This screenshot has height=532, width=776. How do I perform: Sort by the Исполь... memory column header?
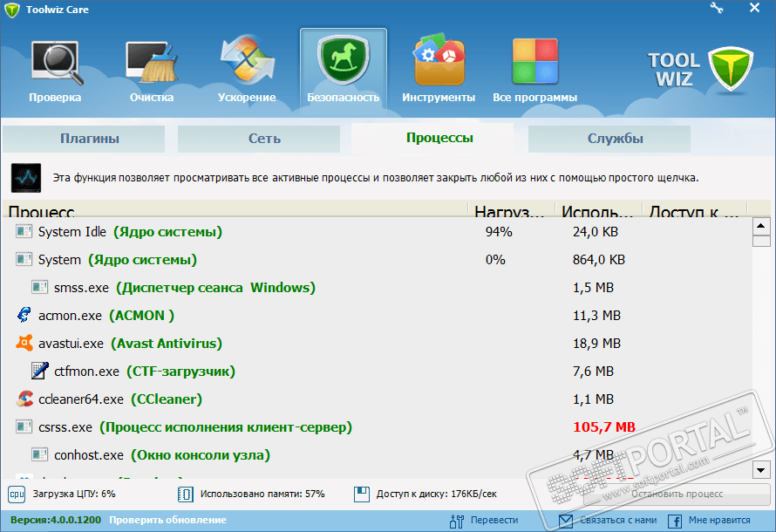coord(599,210)
